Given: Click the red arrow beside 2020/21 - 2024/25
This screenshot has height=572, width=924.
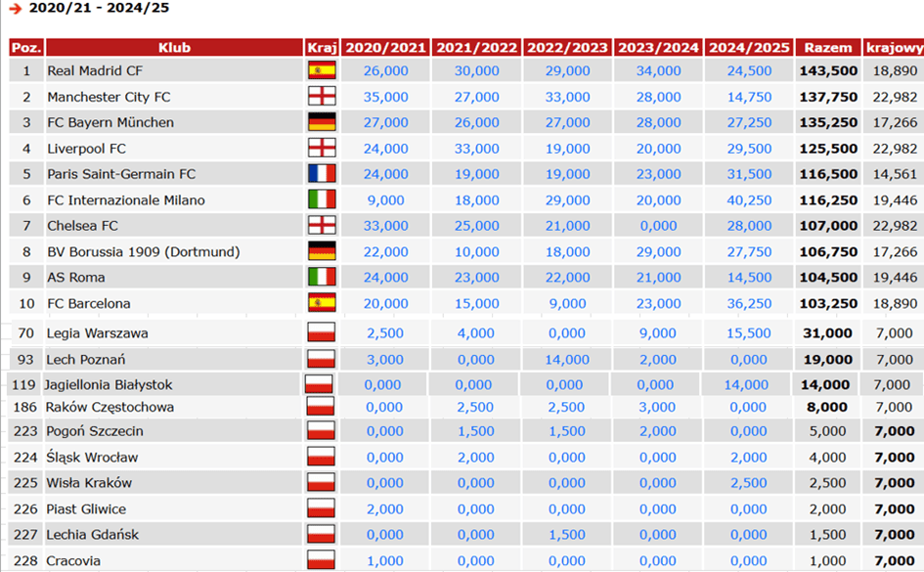Looking at the screenshot, I should tap(16, 9).
